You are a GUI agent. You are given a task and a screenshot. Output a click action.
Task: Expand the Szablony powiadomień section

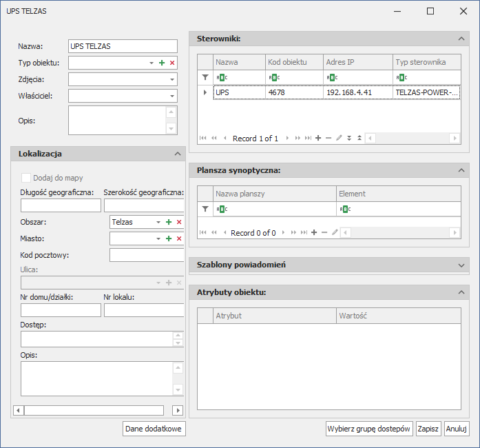461,265
